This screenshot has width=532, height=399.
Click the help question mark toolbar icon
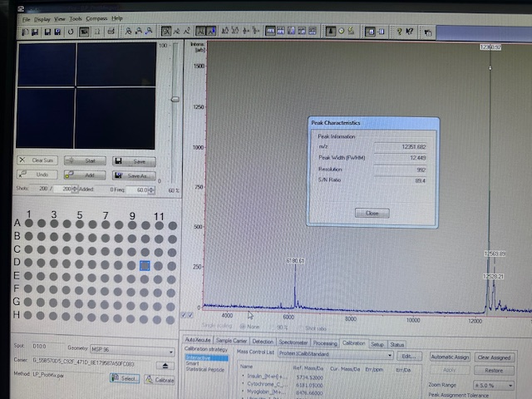coord(399,32)
